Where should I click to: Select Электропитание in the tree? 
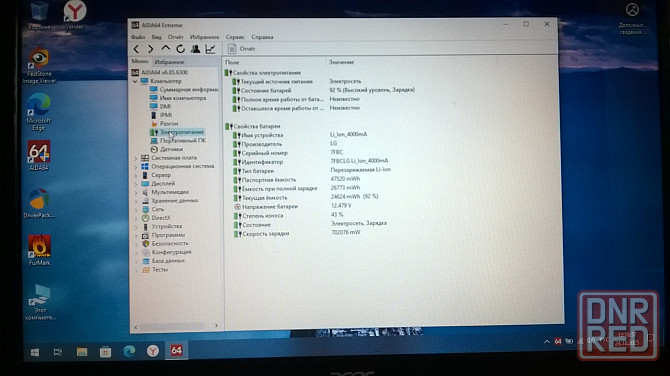[x=177, y=132]
